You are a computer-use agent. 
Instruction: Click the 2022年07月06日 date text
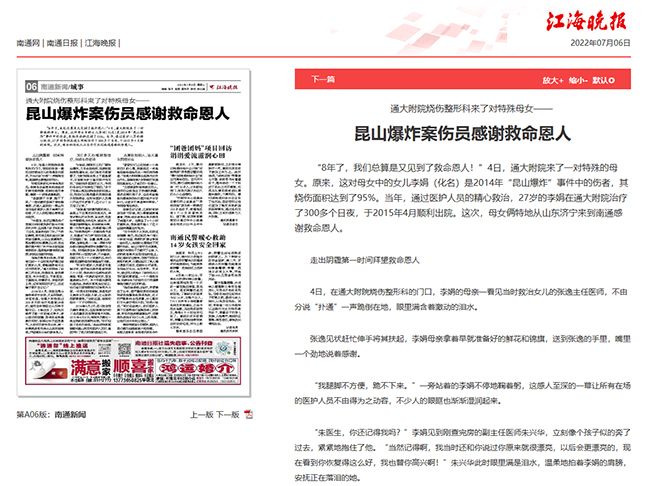[600, 44]
